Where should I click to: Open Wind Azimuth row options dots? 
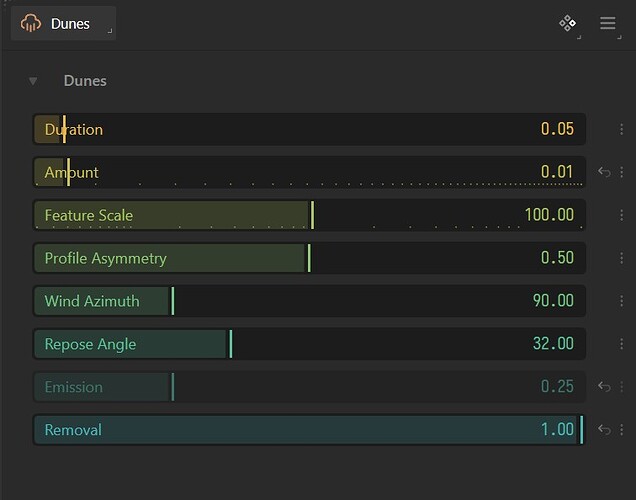pos(621,301)
